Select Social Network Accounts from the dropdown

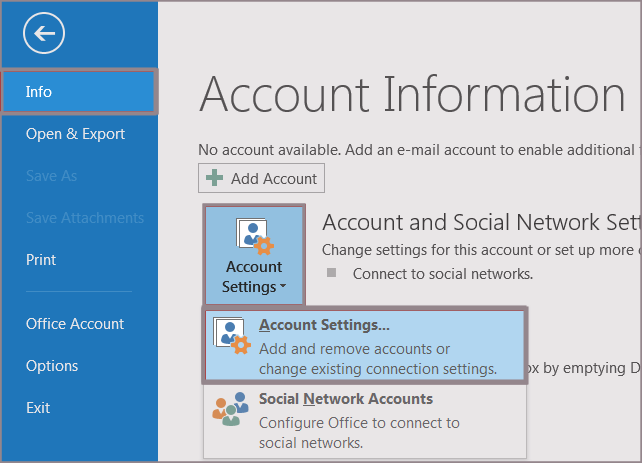pyautogui.click(x=345, y=399)
